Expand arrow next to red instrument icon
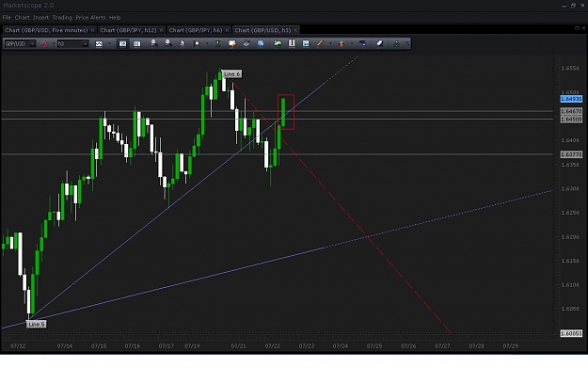588x368 pixels. [54, 44]
